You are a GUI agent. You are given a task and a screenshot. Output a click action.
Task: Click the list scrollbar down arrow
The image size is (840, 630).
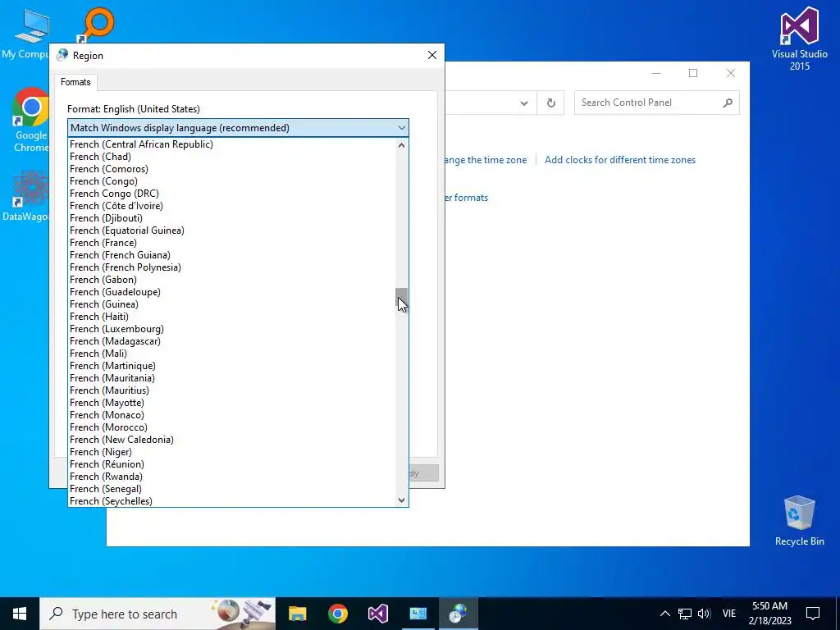click(401, 500)
